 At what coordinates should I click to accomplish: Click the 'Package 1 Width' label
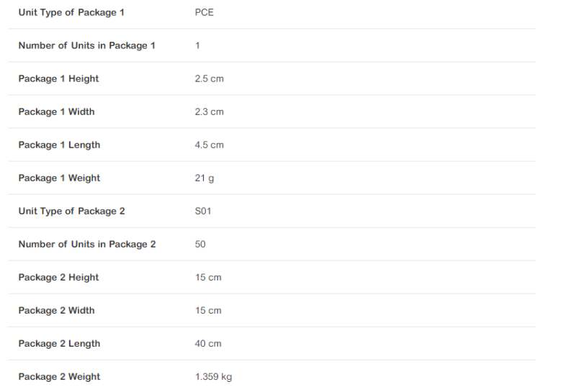click(x=56, y=111)
